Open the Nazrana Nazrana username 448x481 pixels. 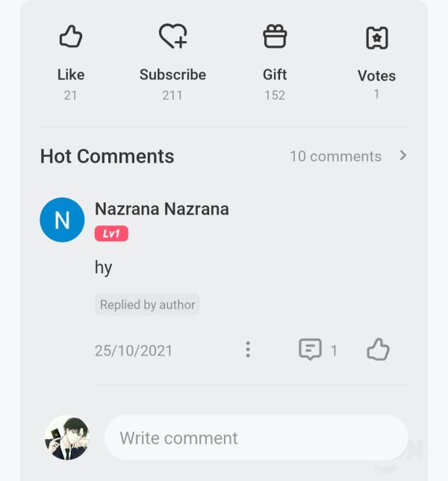point(161,209)
